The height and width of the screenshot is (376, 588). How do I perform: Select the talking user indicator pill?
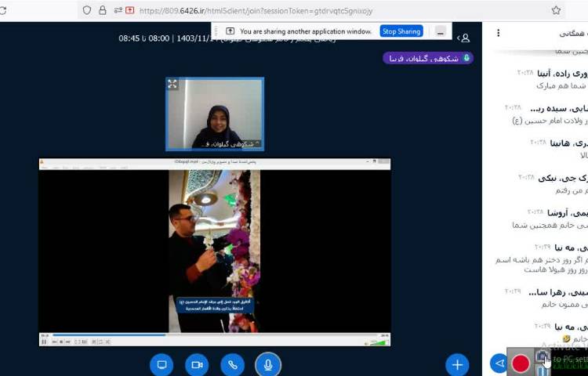point(428,58)
